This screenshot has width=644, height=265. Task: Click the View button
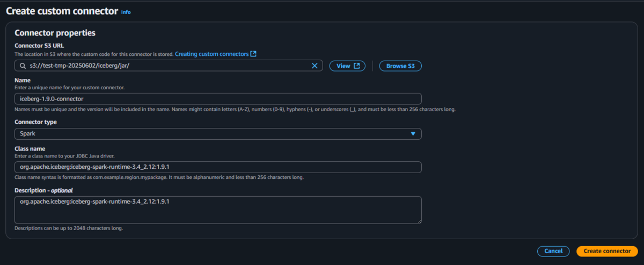point(347,66)
